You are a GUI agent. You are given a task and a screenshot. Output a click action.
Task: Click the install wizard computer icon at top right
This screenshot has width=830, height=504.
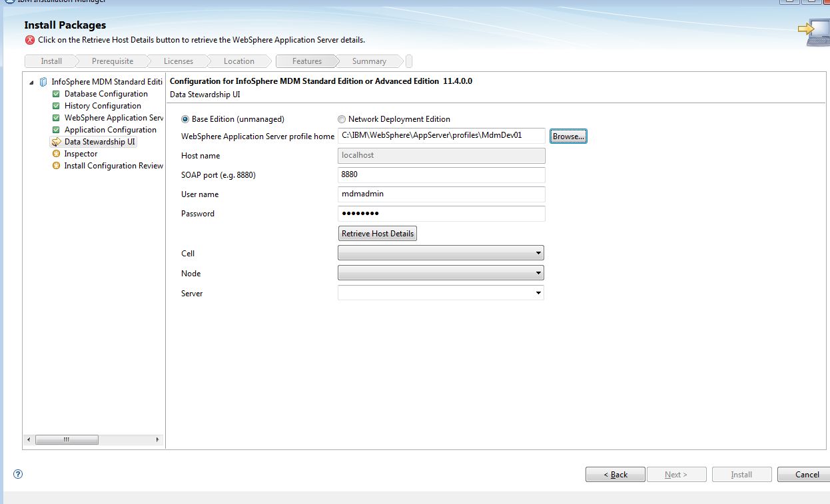814,33
